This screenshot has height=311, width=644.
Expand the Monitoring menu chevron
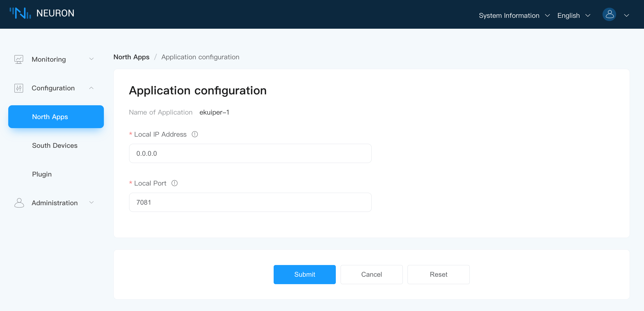pyautogui.click(x=91, y=59)
